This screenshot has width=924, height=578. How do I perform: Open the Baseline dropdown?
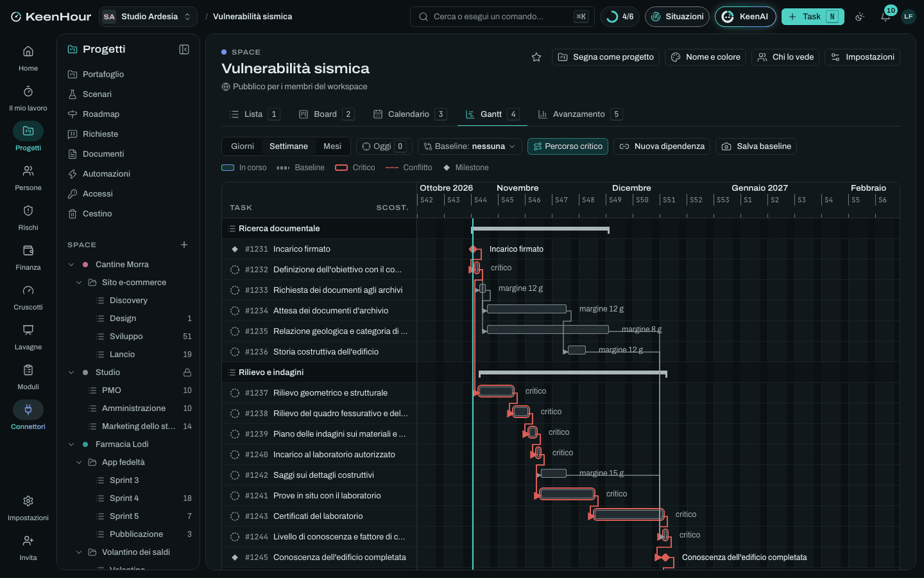pyautogui.click(x=470, y=146)
